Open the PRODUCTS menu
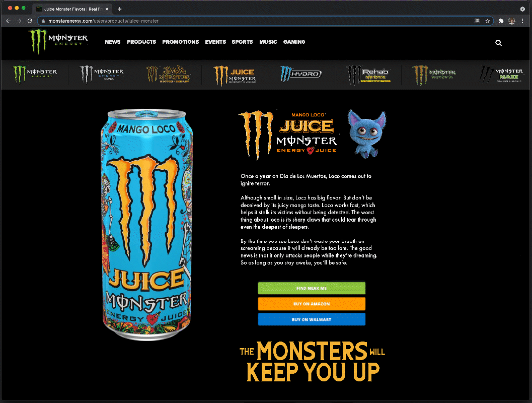The image size is (532, 403). tap(141, 42)
